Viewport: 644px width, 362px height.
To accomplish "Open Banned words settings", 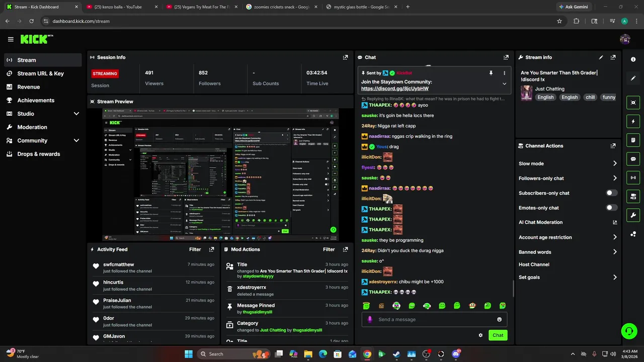I will (568, 252).
